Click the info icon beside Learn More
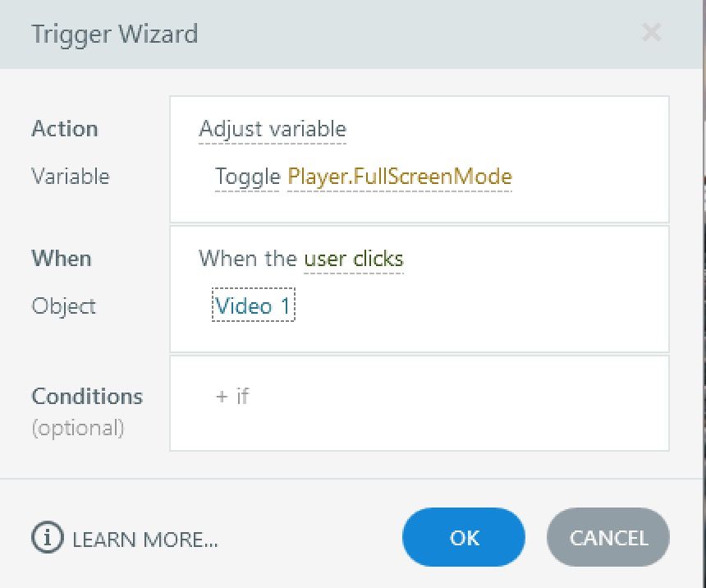 pos(47,538)
